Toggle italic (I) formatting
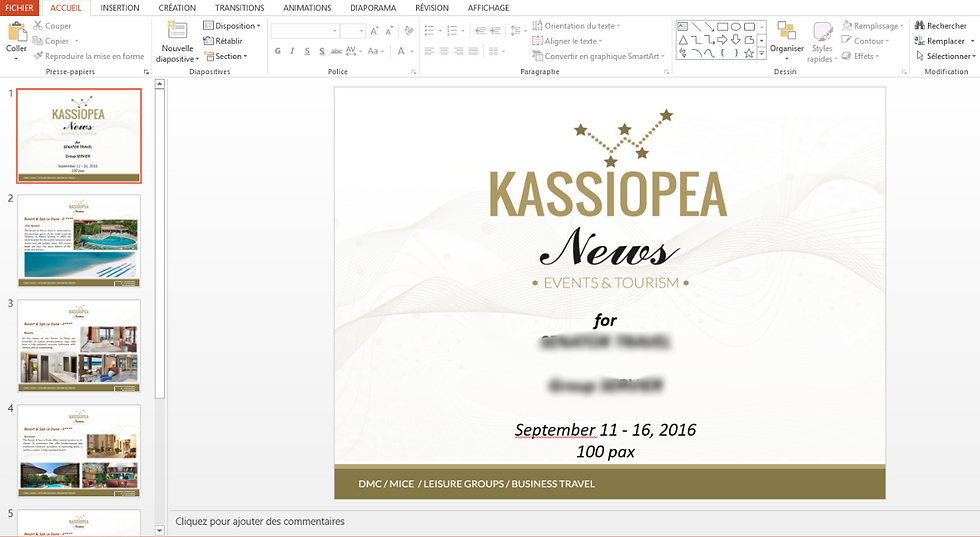980x537 pixels. pos(292,51)
